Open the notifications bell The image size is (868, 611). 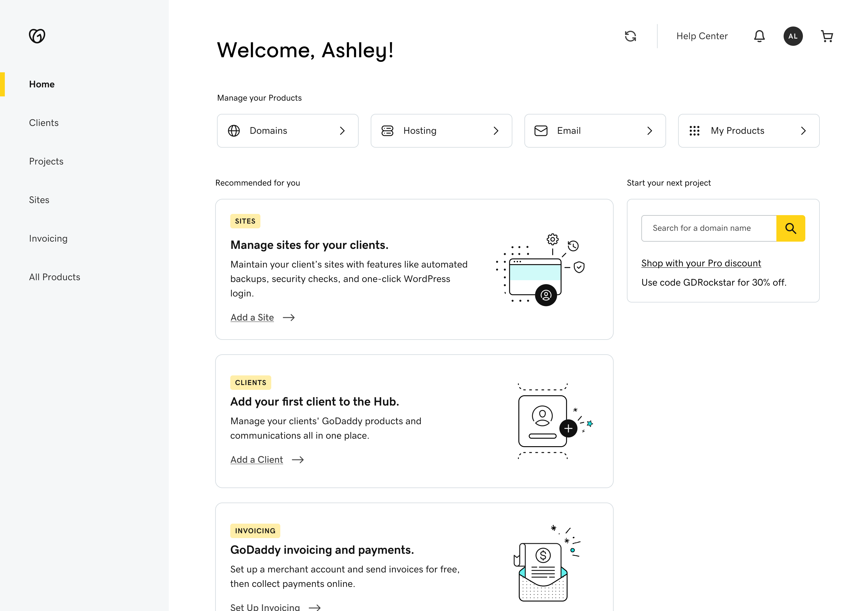coord(759,36)
